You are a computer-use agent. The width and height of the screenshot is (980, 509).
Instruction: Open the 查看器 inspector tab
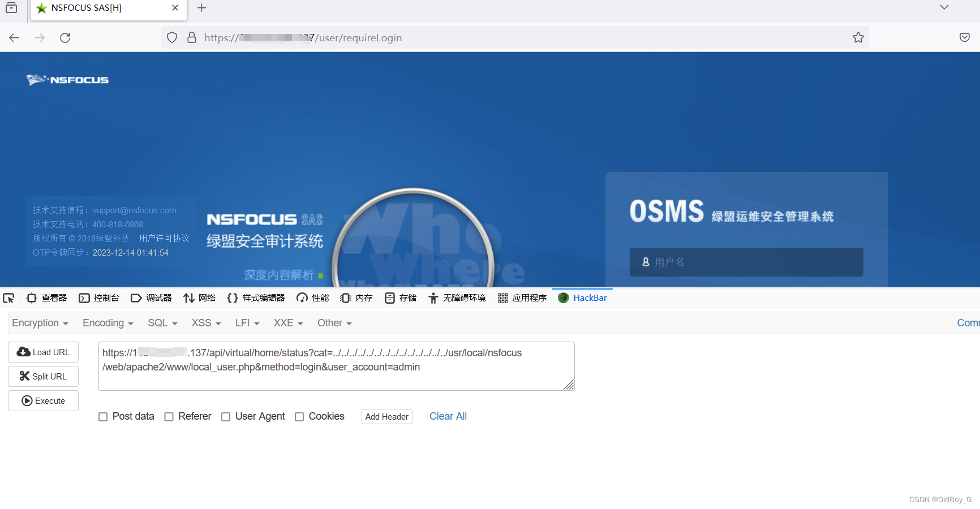[47, 298]
